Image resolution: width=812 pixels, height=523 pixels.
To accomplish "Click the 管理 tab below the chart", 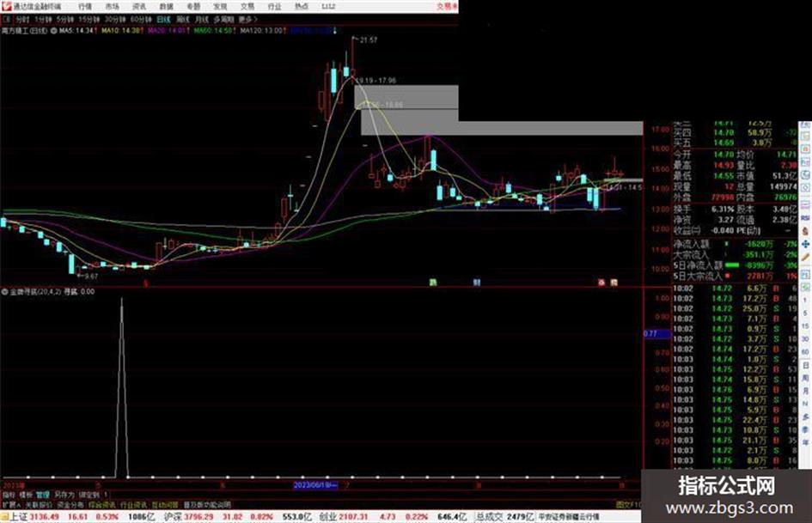I will pyautogui.click(x=42, y=495).
